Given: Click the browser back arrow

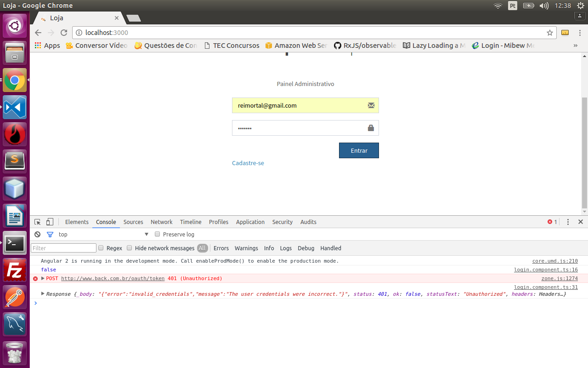Looking at the screenshot, I should pyautogui.click(x=38, y=33).
